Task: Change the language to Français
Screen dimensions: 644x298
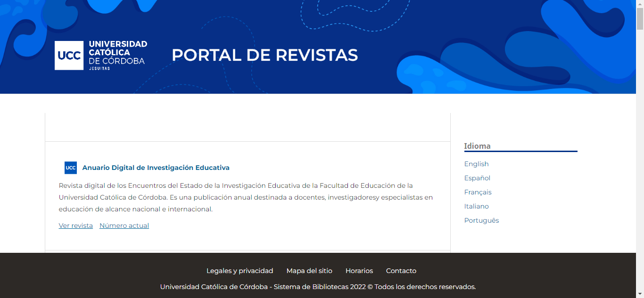Action: pos(478,192)
